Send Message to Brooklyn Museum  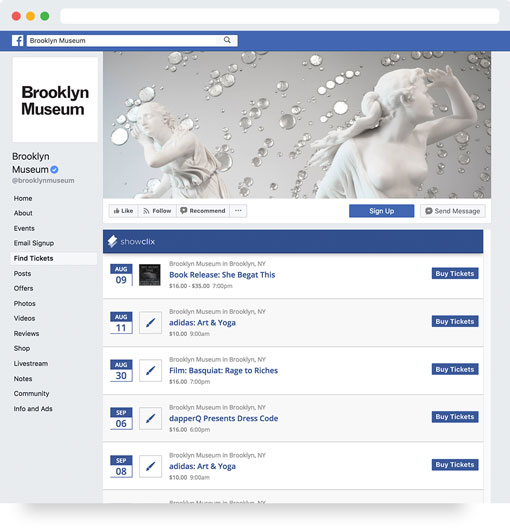pyautogui.click(x=453, y=211)
